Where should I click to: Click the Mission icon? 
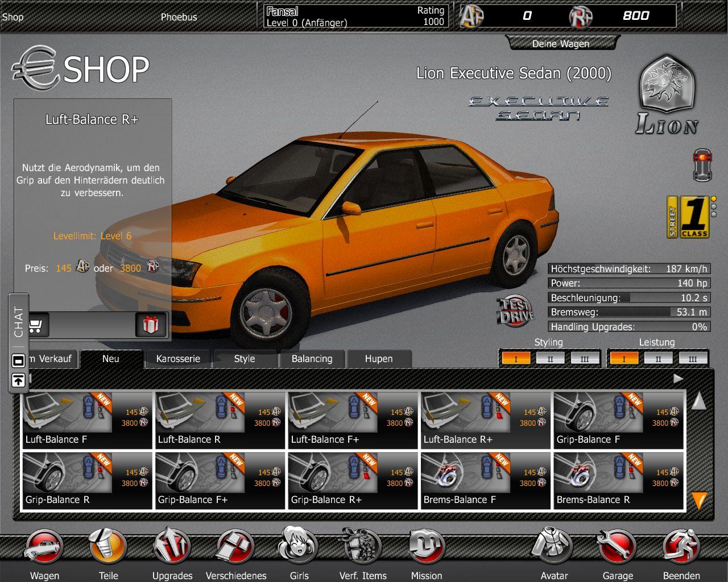click(x=427, y=547)
